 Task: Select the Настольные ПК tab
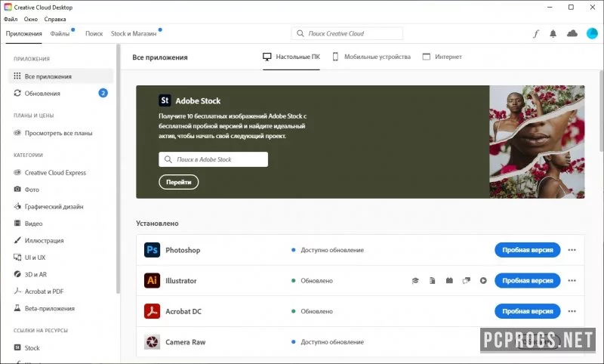coord(291,57)
